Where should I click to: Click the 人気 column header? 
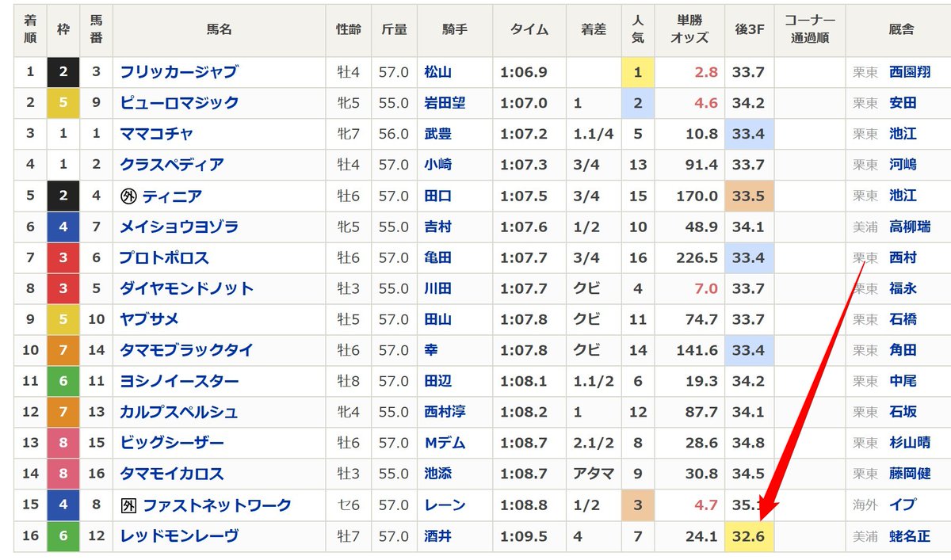point(638,29)
